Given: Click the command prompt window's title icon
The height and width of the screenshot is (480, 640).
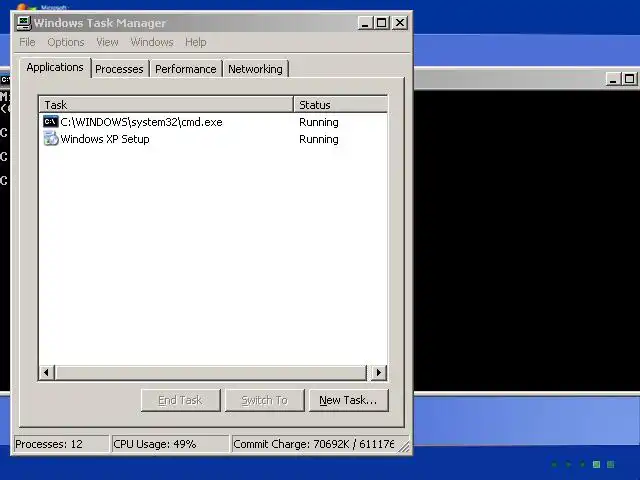Looking at the screenshot, I should click(x=5, y=79).
